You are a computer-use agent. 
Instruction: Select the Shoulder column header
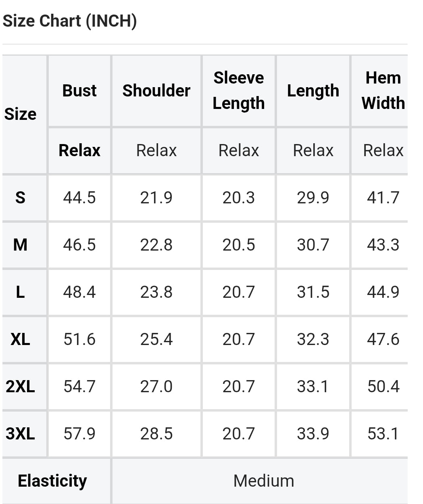click(156, 90)
